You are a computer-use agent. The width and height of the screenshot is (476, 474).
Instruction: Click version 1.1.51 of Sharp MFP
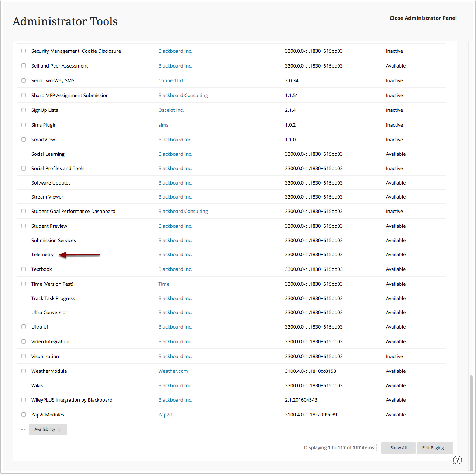pyautogui.click(x=292, y=95)
